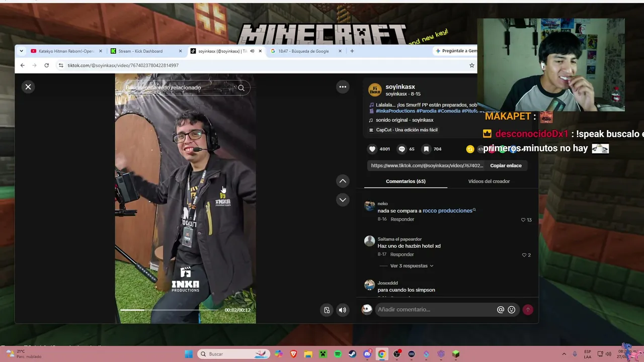Open the CapCut promotion link
The width and height of the screenshot is (644, 362).
pos(403,130)
